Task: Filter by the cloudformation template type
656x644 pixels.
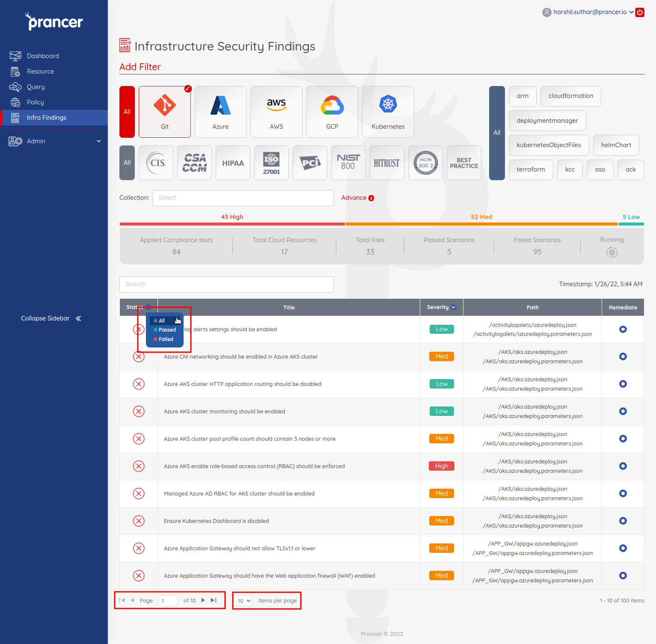Action: [571, 96]
